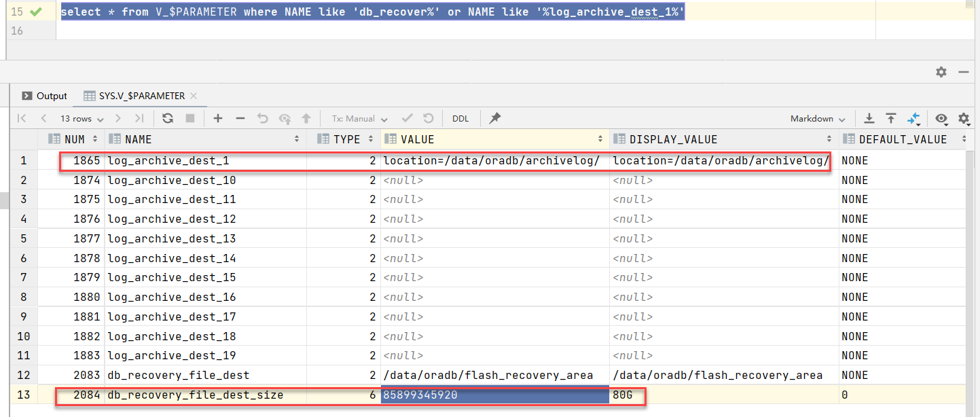The width and height of the screenshot is (980, 417).
Task: Pin the result tab icon
Action: (x=495, y=118)
